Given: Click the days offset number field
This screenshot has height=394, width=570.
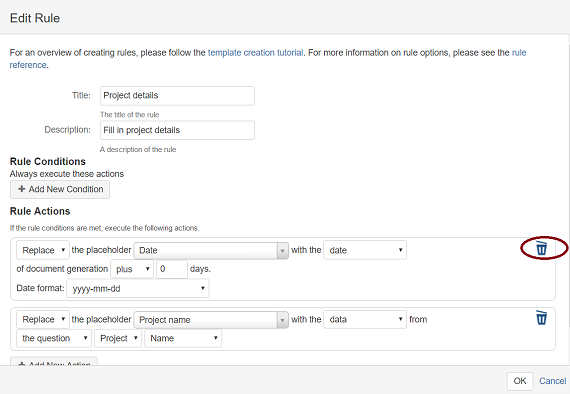Looking at the screenshot, I should pyautogui.click(x=172, y=269).
